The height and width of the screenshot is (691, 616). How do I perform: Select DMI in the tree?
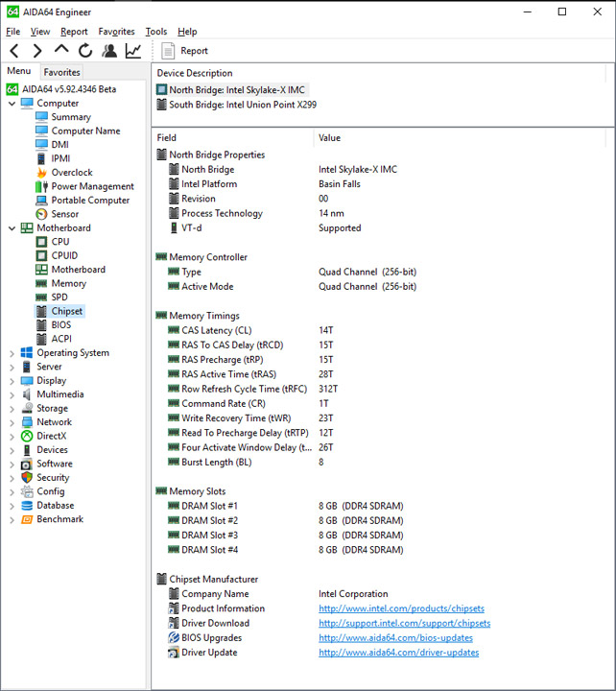(x=59, y=145)
